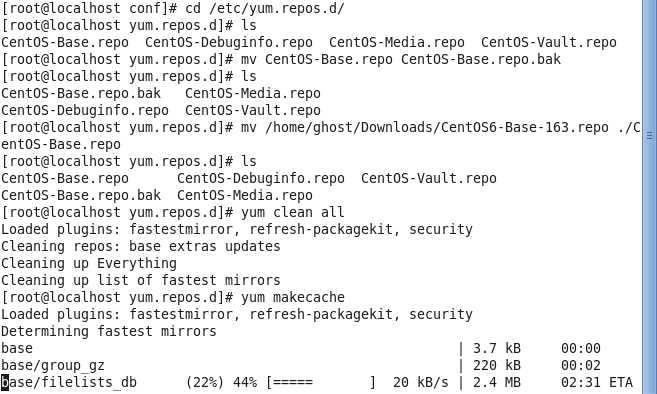Click 'CentOS-Vault.repo' in the first ls output
Image resolution: width=657 pixels, height=394 pixels.
pyautogui.click(x=548, y=42)
